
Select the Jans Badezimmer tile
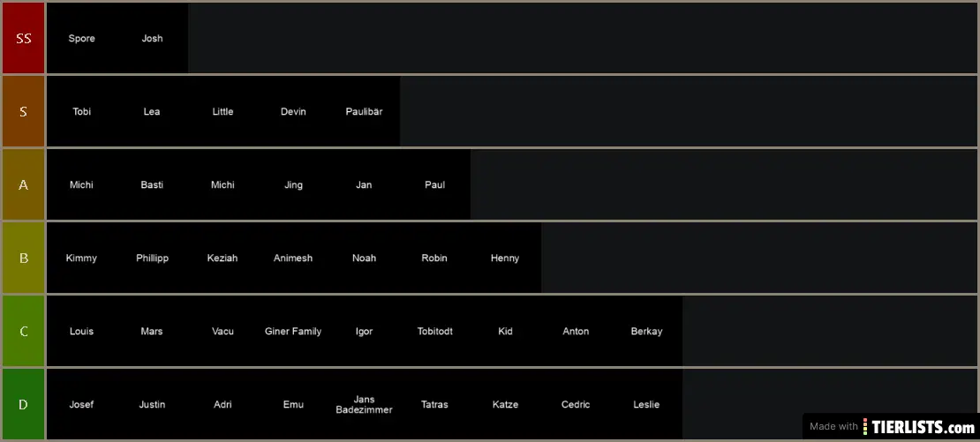pyautogui.click(x=365, y=404)
